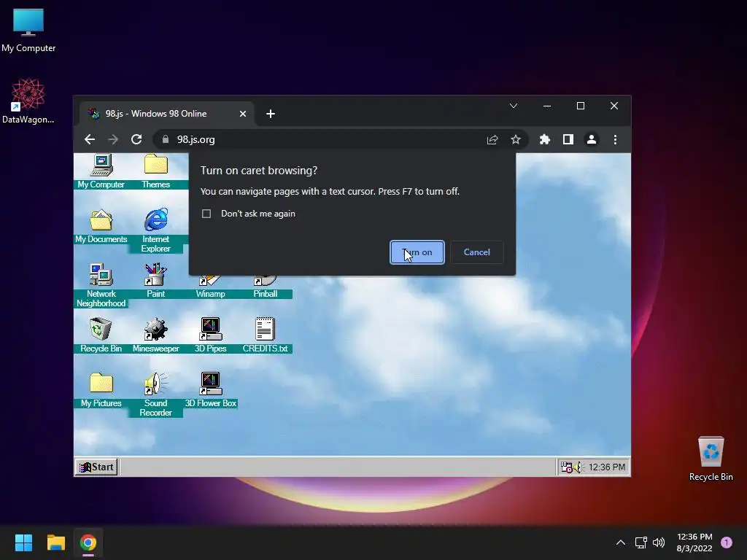This screenshot has width=747, height=560.
Task: Open a new Chrome tab
Action: click(271, 114)
